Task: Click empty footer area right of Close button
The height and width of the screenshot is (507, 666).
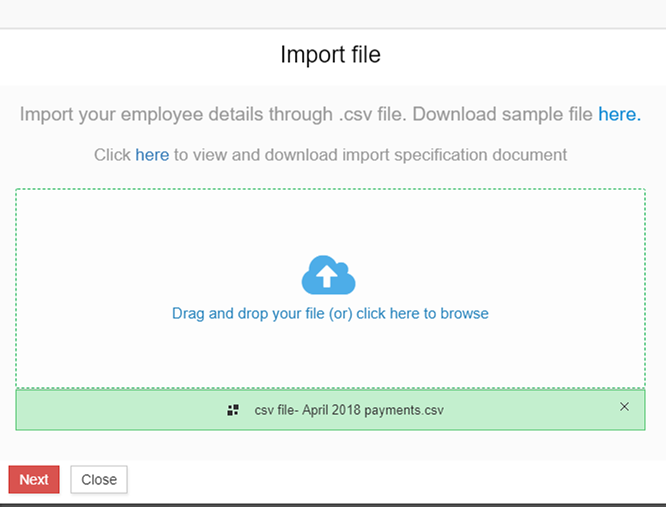Action: (400, 480)
